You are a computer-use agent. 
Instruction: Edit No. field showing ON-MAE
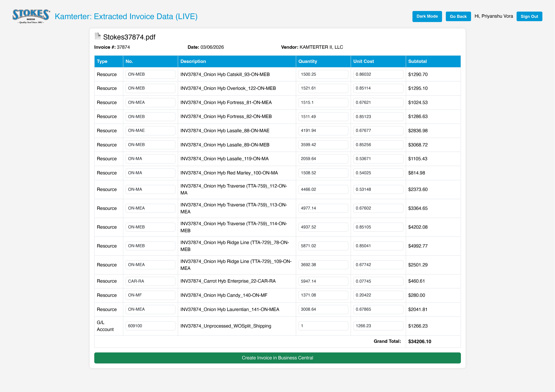click(x=150, y=131)
